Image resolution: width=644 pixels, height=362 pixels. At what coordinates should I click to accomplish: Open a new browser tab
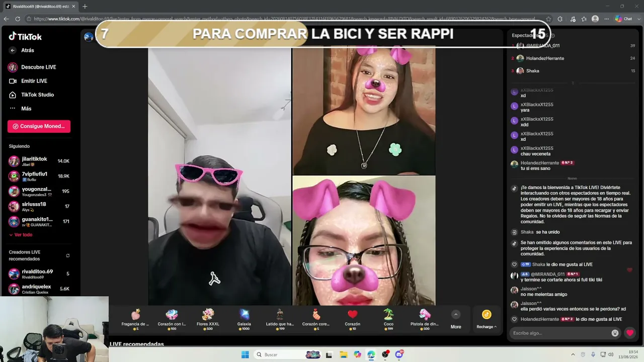click(x=85, y=7)
